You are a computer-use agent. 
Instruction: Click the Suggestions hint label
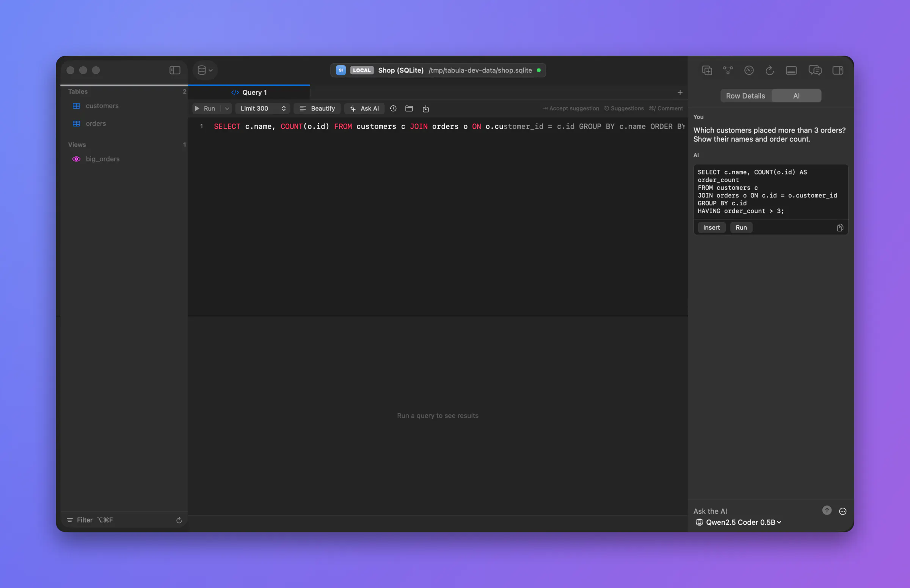pyautogui.click(x=624, y=108)
